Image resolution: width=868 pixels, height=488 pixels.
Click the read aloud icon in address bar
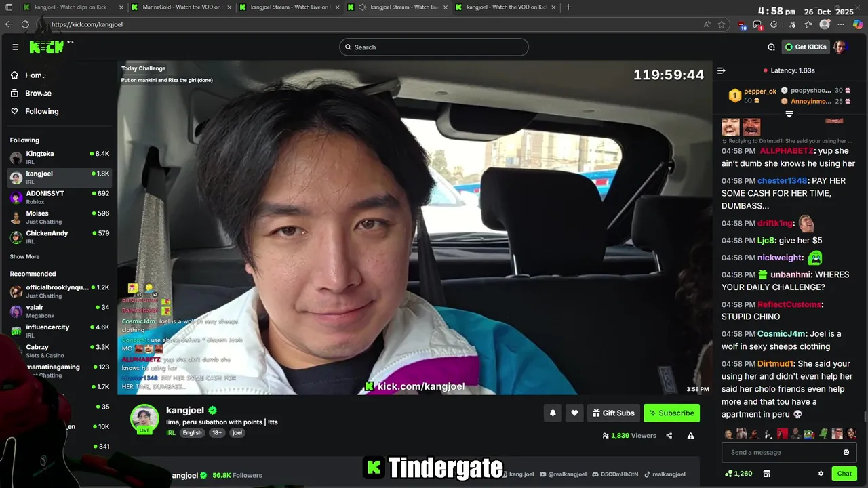point(707,24)
